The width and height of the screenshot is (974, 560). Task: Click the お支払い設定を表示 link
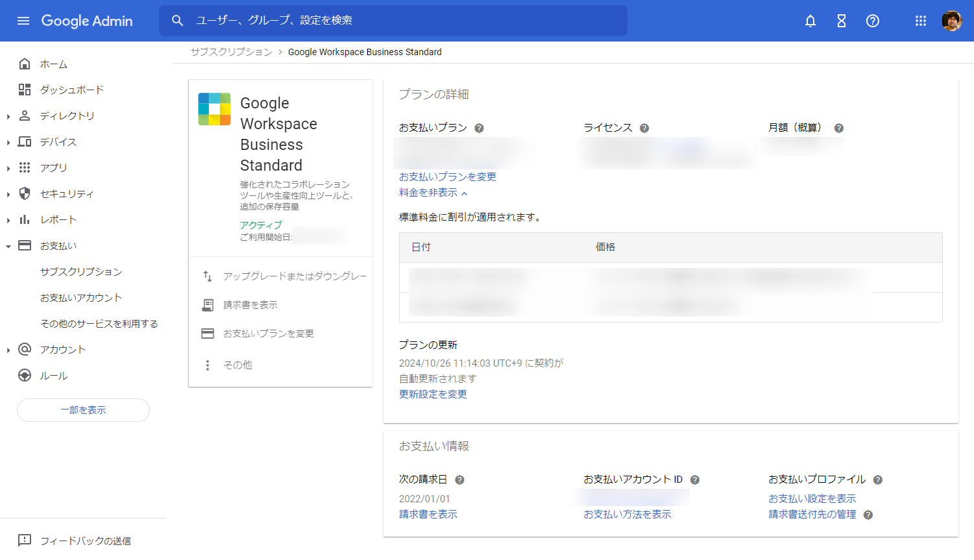(x=812, y=499)
